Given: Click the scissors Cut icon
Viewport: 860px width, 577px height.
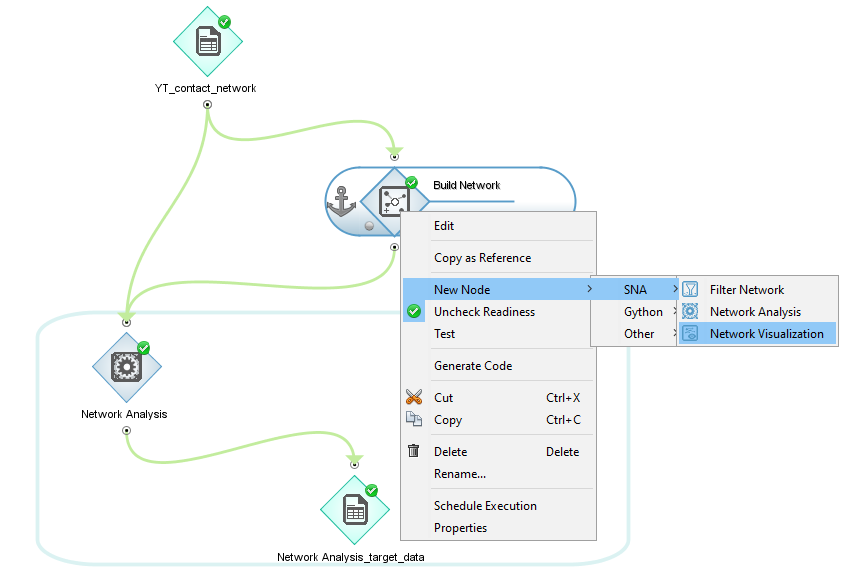Looking at the screenshot, I should 414,398.
